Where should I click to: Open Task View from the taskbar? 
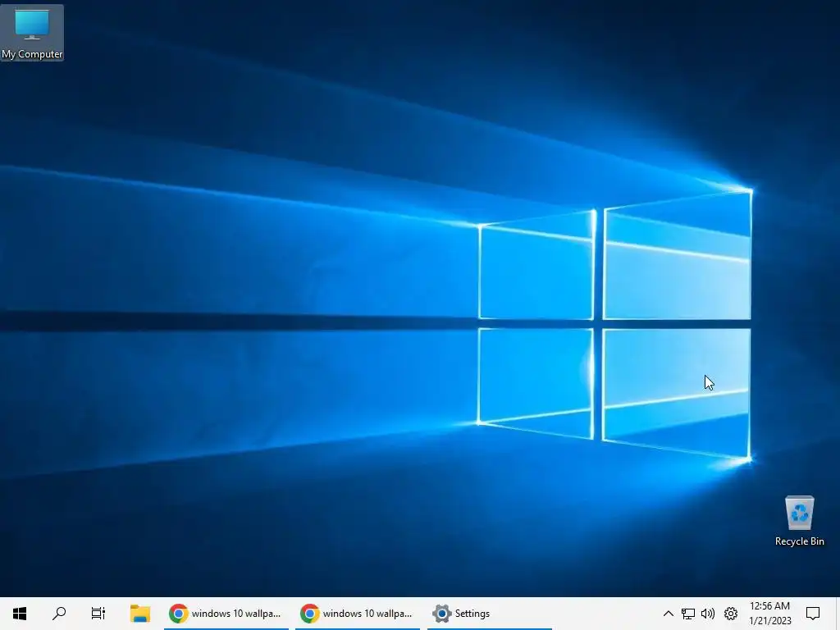[98, 614]
